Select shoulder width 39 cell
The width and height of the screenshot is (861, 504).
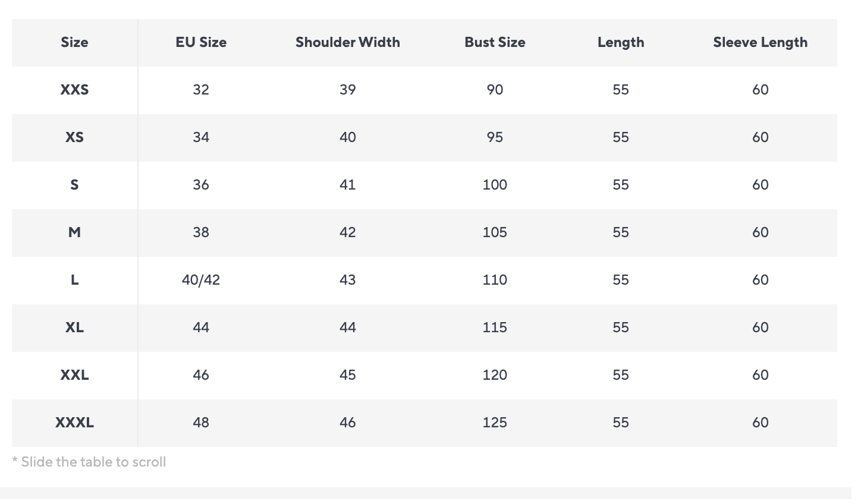347,90
